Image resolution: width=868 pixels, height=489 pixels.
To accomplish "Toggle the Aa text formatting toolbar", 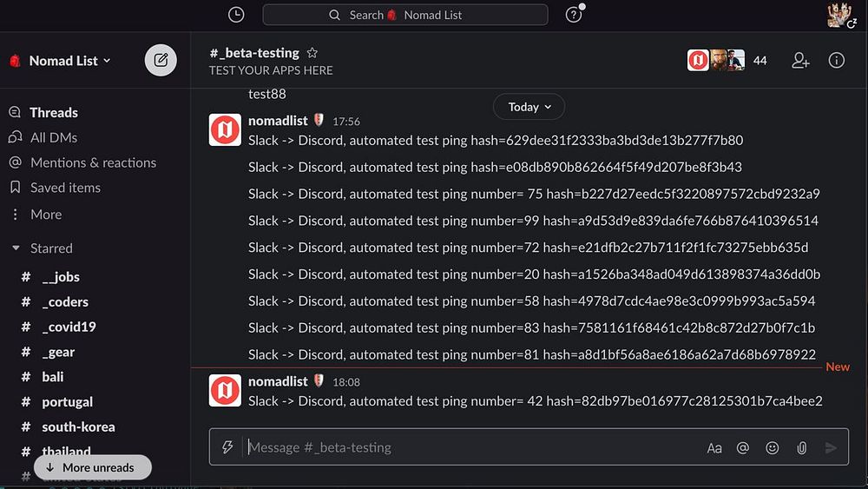I will 714,447.
